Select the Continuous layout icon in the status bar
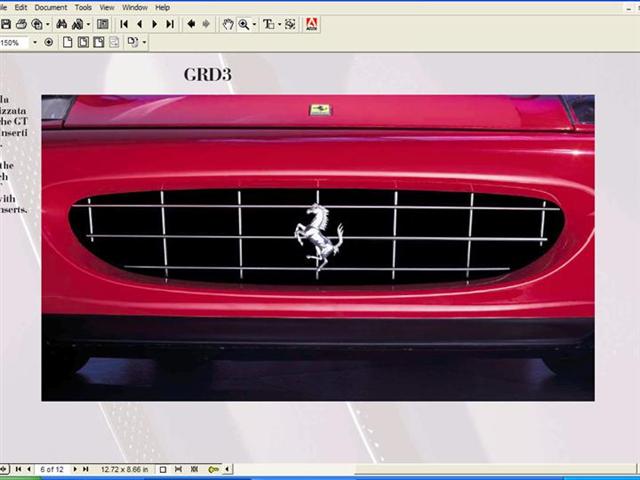Viewport: 640px width, 480px height. [x=178, y=469]
